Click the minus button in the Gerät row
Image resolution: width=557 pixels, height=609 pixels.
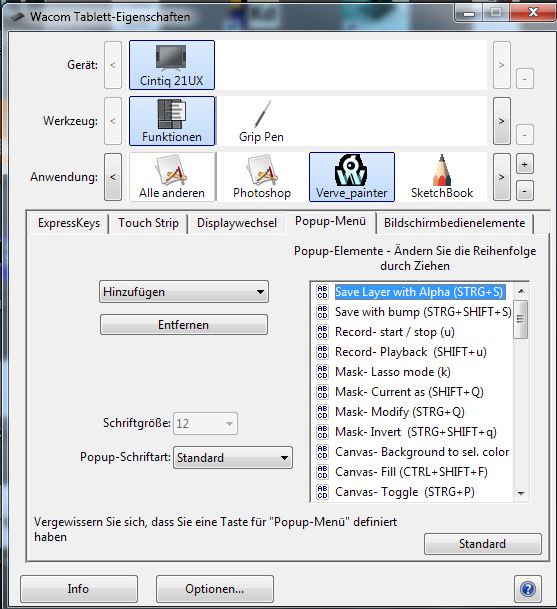(524, 79)
